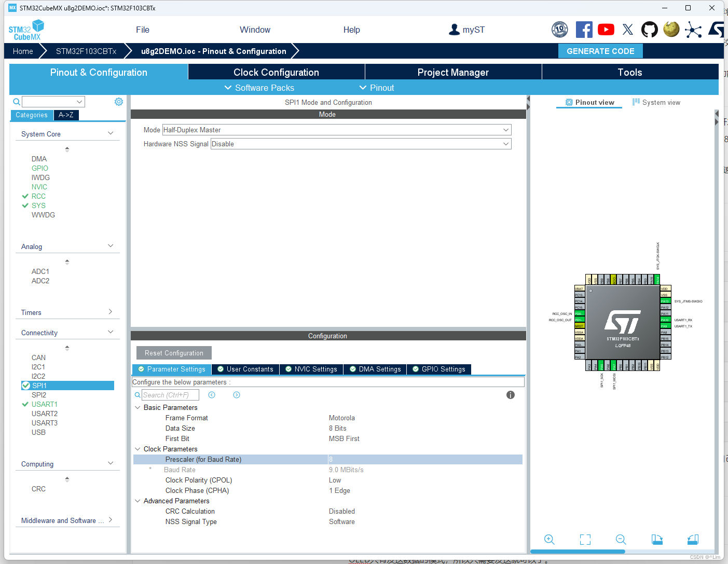Open the peripheral search combo box dropdown
The image size is (728, 564).
click(79, 102)
